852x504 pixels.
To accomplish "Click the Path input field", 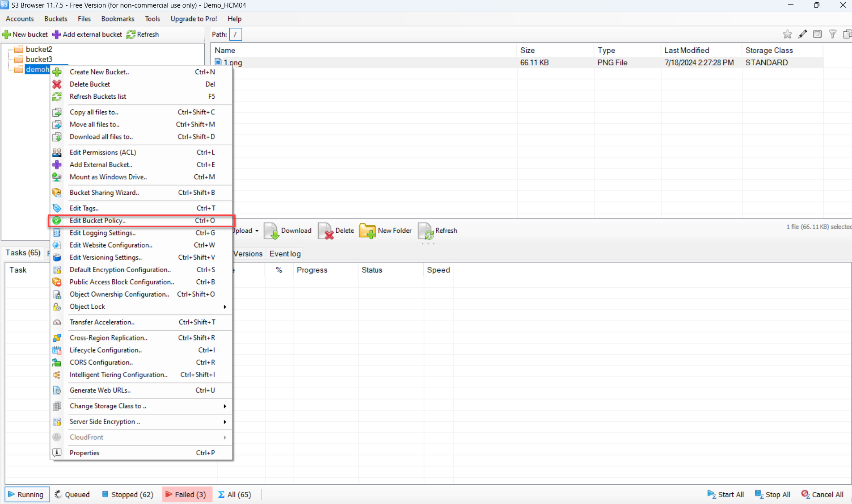I will pyautogui.click(x=236, y=34).
